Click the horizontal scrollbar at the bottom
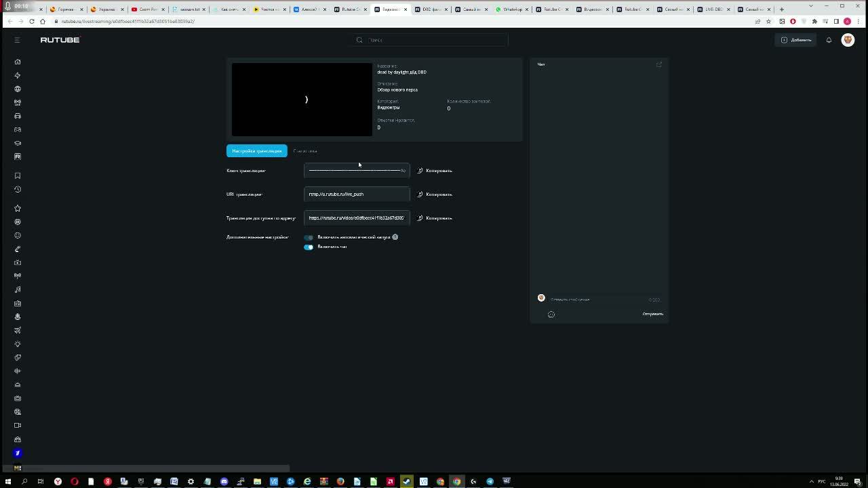 pyautogui.click(x=145, y=468)
